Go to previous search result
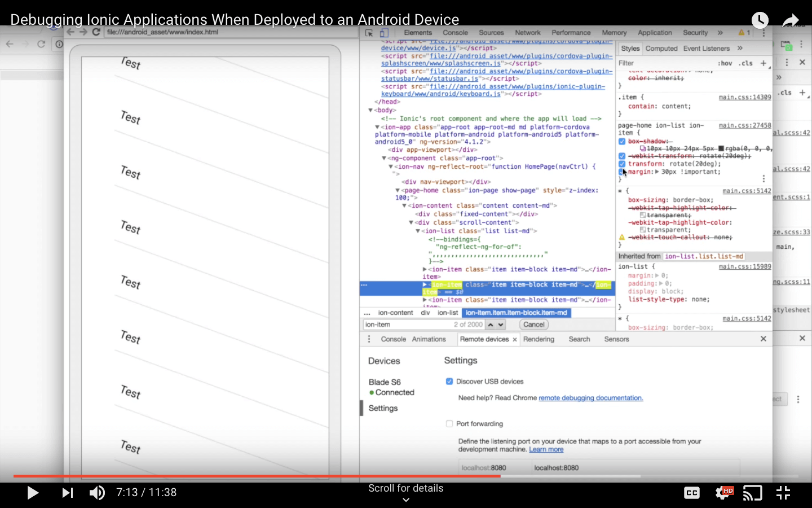Image resolution: width=812 pixels, height=508 pixels. [x=491, y=325]
